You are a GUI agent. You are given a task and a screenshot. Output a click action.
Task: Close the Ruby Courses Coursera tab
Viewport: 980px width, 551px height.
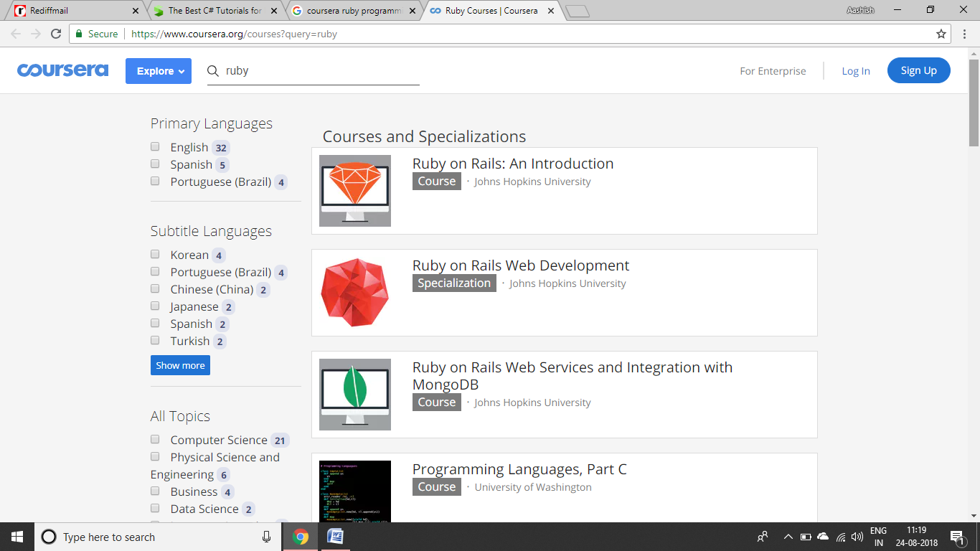tap(551, 11)
